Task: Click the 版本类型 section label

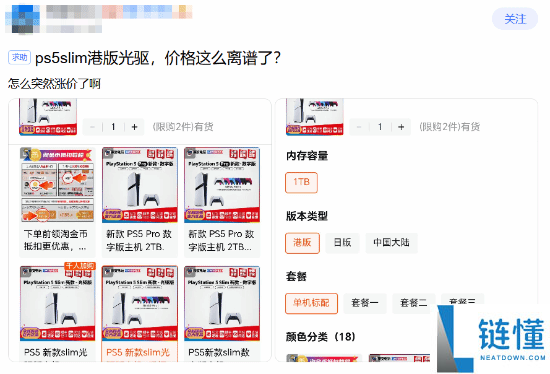Action: click(x=307, y=216)
